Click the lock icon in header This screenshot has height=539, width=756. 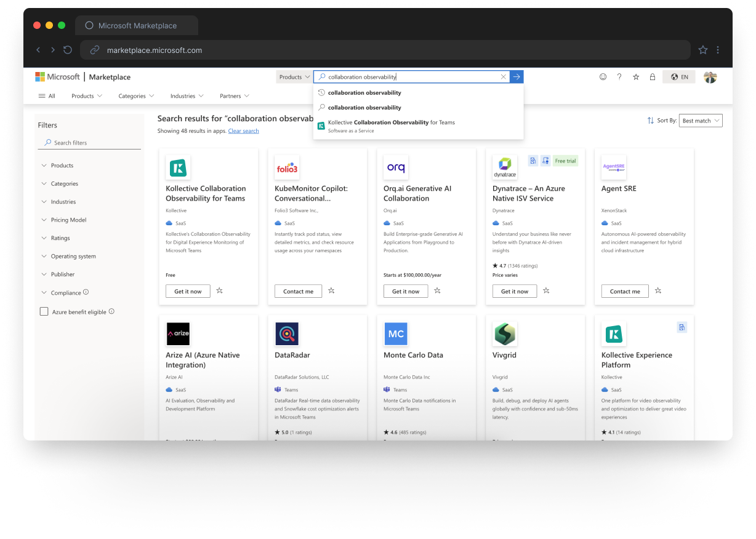pos(653,77)
